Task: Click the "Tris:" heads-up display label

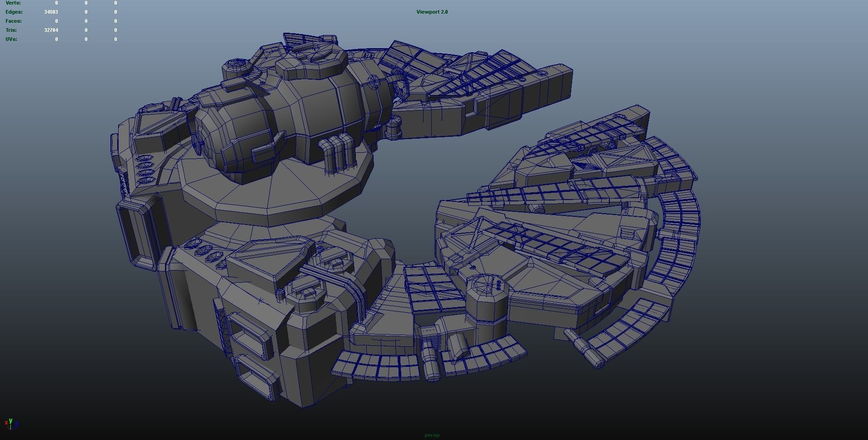Action: tap(11, 30)
